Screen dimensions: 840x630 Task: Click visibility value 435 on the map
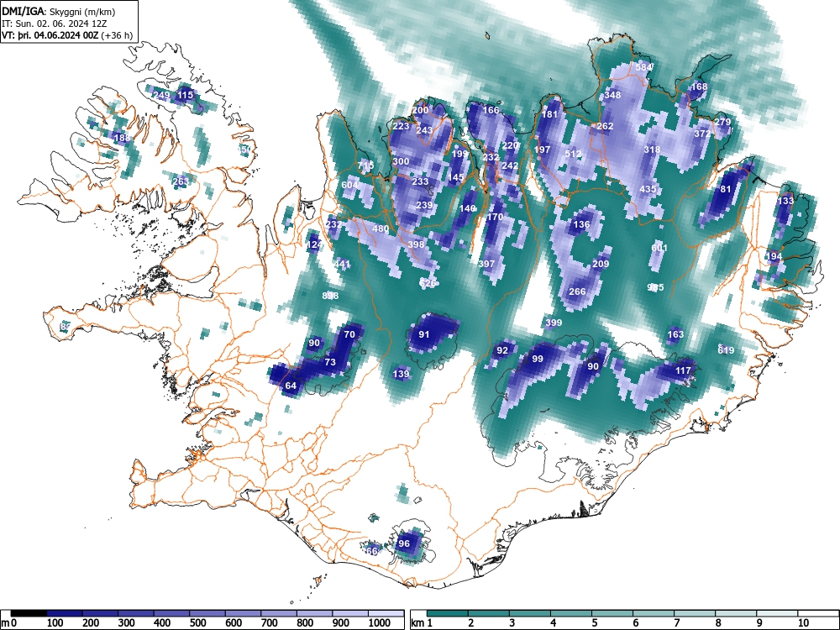click(x=648, y=189)
